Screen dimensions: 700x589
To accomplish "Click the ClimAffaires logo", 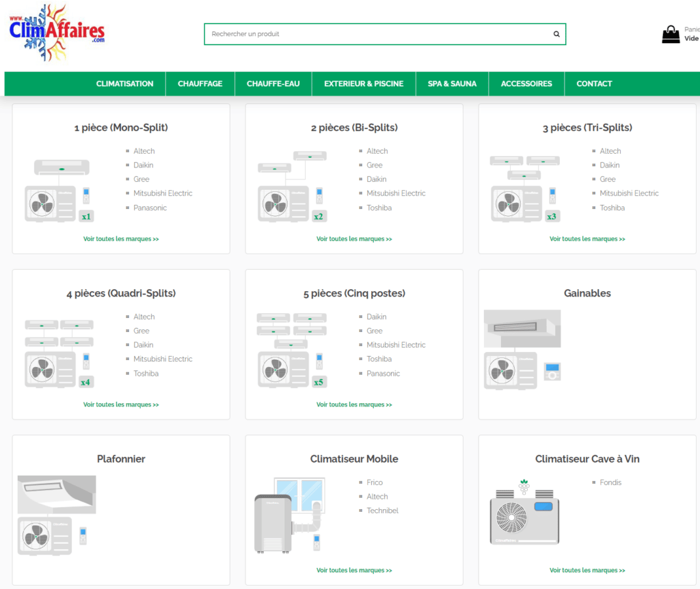I will click(x=57, y=33).
